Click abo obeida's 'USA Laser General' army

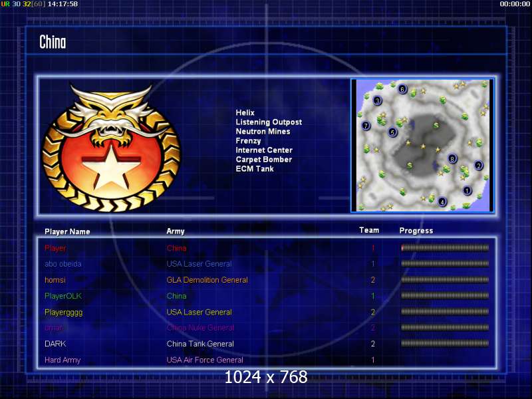click(x=199, y=263)
